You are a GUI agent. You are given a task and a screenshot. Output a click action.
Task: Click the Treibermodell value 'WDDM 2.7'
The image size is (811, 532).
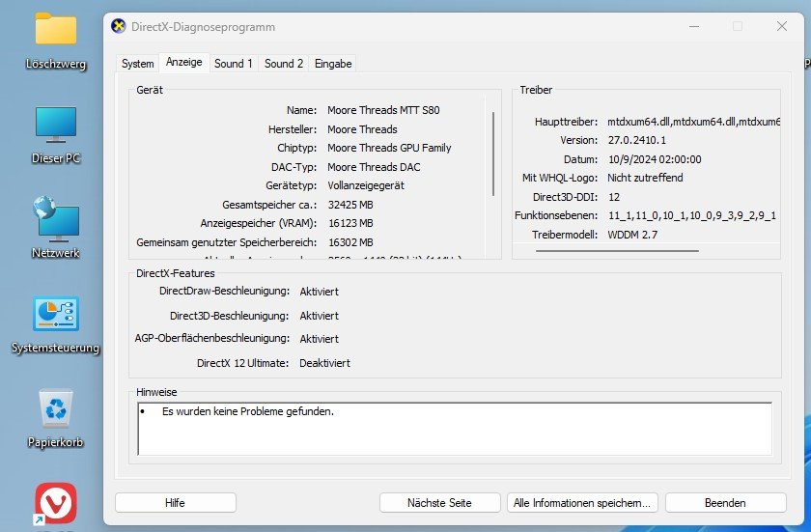point(632,235)
